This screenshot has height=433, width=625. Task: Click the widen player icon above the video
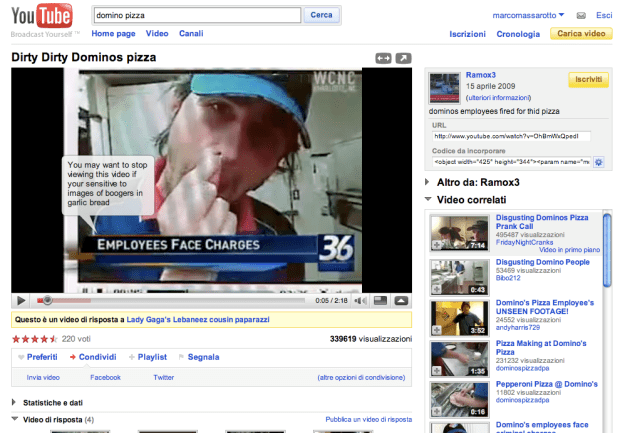click(x=384, y=59)
